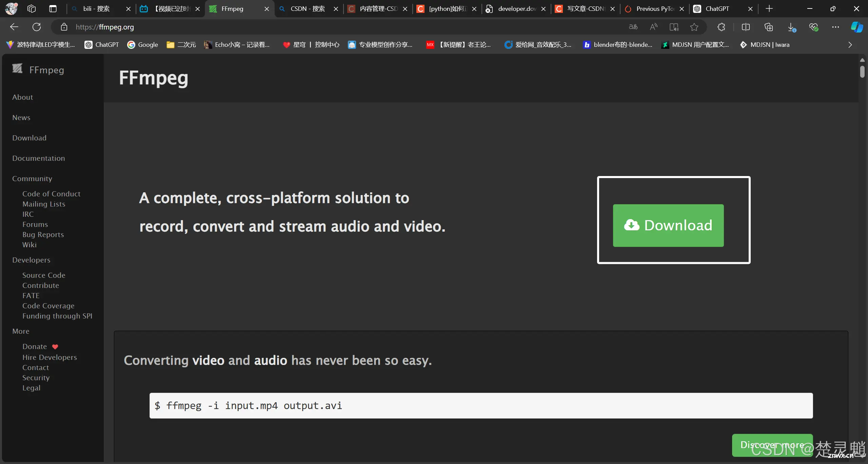The width and height of the screenshot is (868, 464).
Task: Open the collections icon
Action: point(769,27)
